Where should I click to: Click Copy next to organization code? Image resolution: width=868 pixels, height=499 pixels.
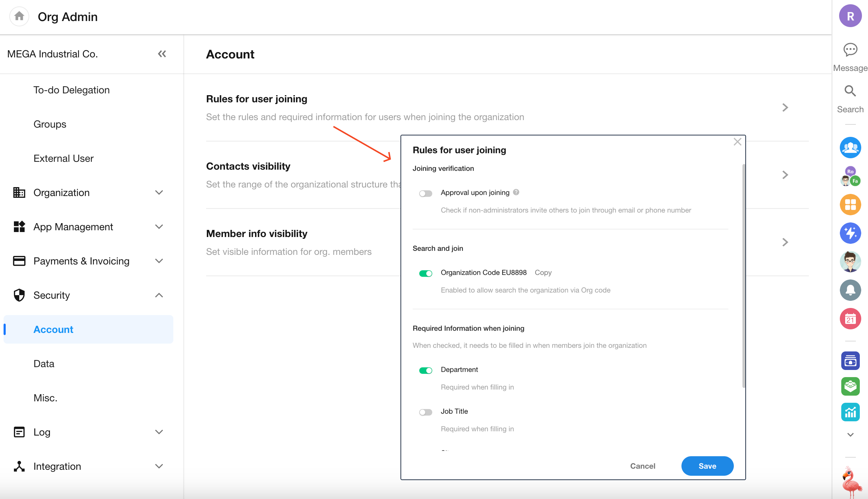[543, 272]
